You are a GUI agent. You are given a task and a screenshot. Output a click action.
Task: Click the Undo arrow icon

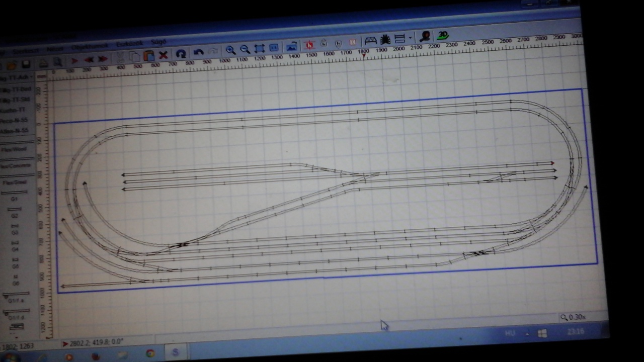(x=198, y=52)
